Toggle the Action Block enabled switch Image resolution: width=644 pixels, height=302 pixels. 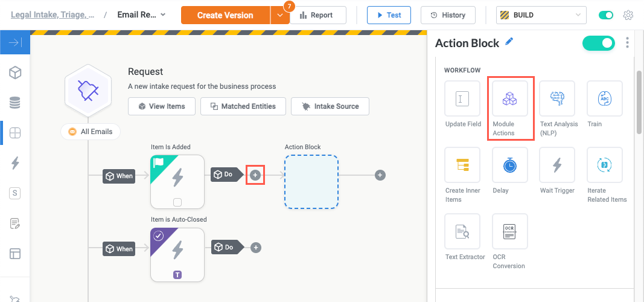click(598, 43)
